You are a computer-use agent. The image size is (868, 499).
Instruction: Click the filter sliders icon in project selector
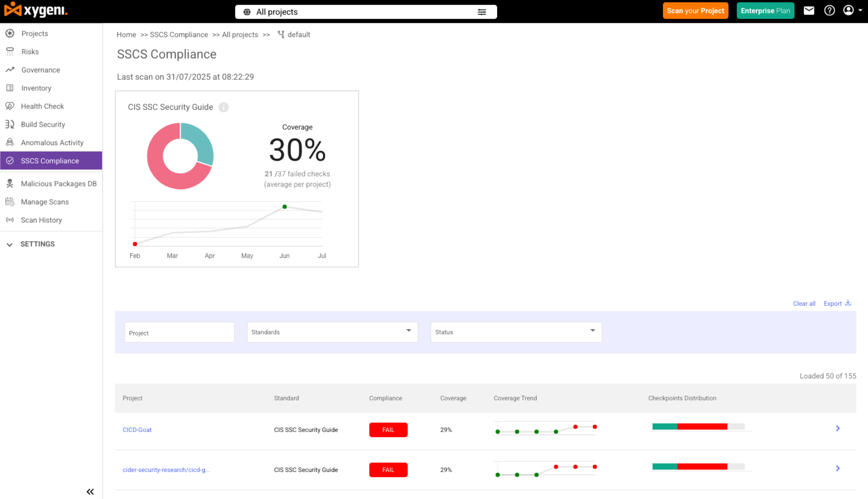pos(482,12)
